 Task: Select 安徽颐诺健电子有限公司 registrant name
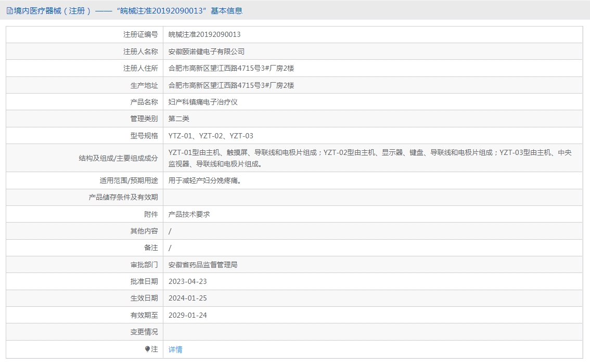tap(206, 51)
